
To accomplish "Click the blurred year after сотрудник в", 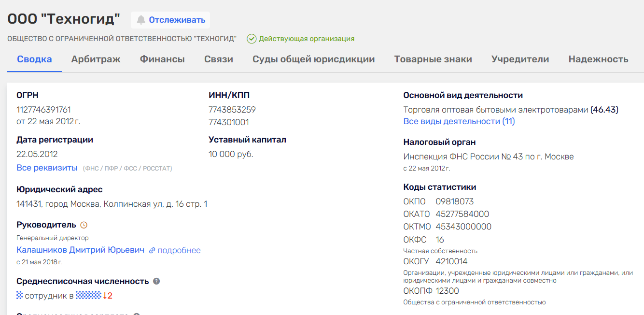I will click(x=88, y=295).
